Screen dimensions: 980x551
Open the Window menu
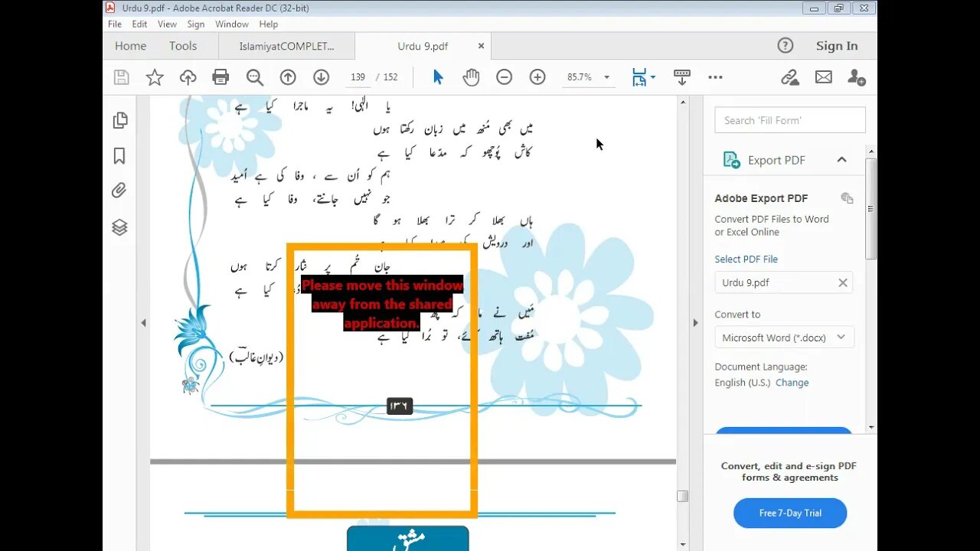(232, 24)
